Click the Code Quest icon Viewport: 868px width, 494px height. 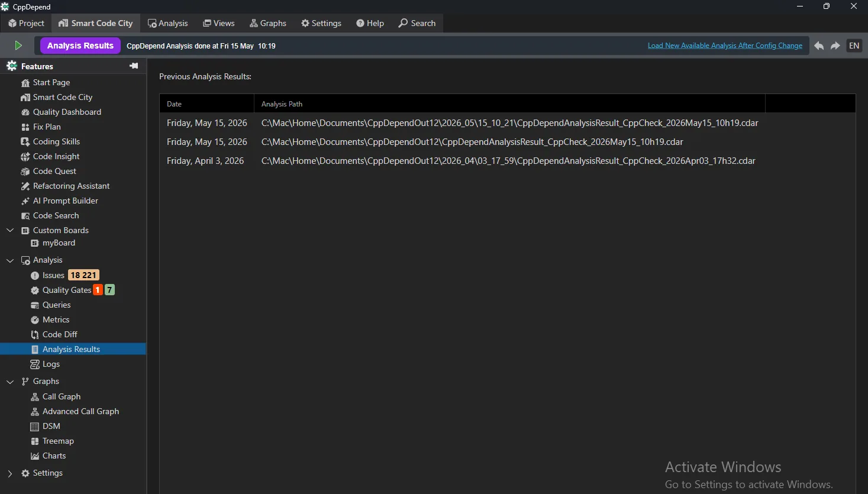coord(25,172)
